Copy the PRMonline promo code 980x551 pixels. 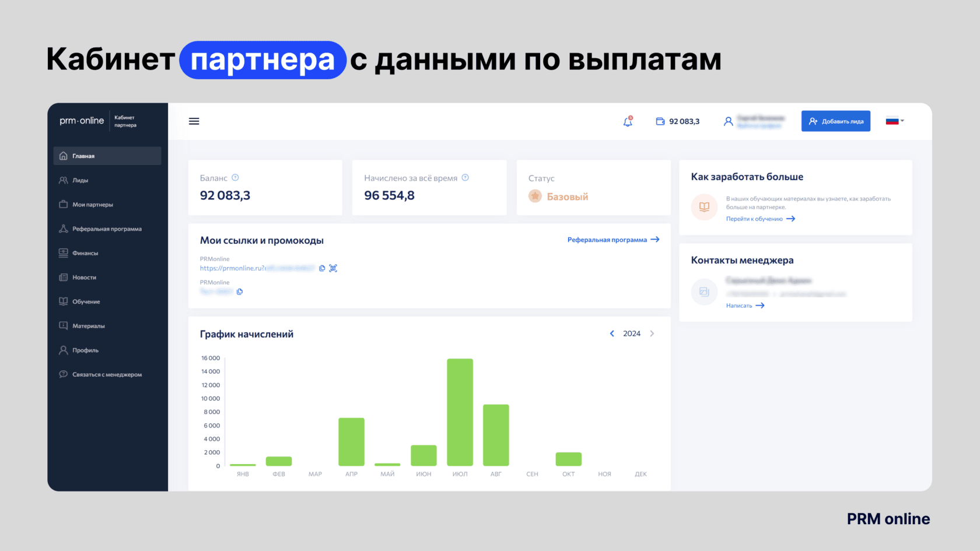tap(240, 292)
